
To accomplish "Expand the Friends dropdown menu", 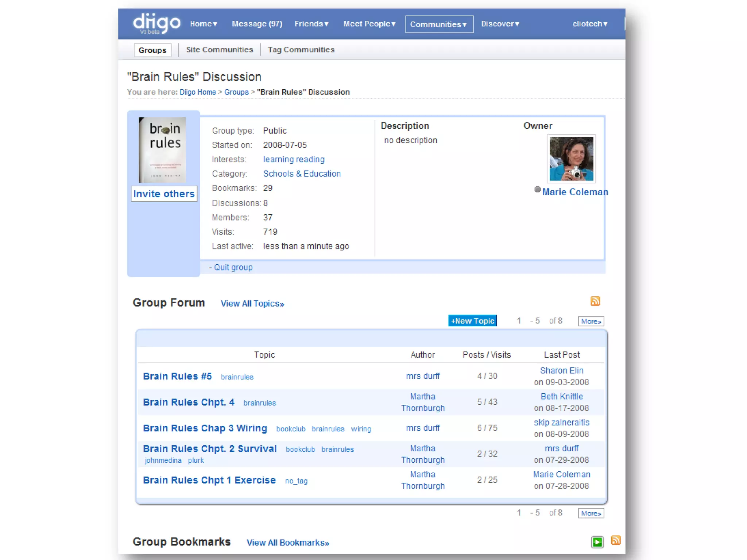I will pyautogui.click(x=311, y=24).
